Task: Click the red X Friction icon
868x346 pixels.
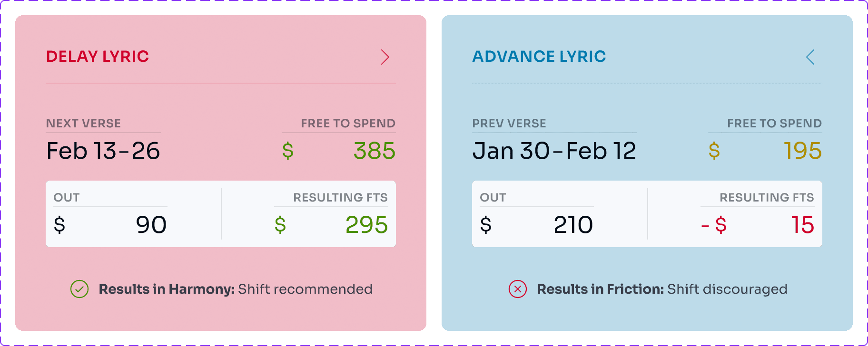Action: click(x=518, y=289)
